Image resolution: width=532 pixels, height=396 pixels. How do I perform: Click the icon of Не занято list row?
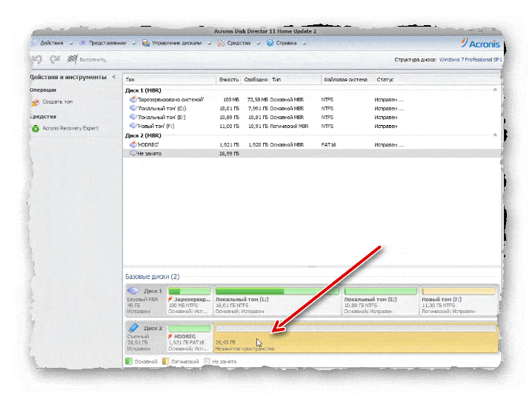click(133, 153)
